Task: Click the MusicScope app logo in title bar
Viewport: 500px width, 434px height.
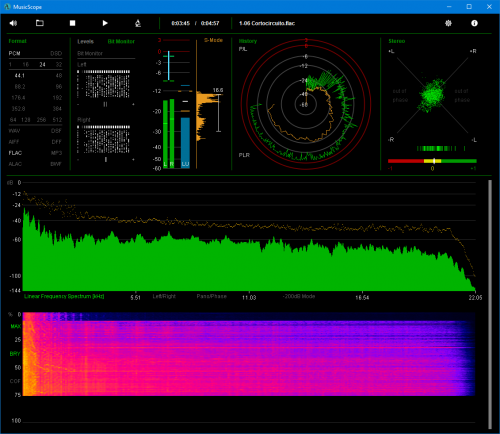Action: (7, 7)
